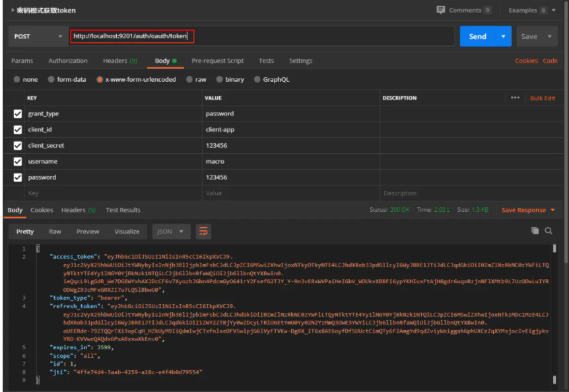
Task: Switch to Visualize response view
Action: click(x=127, y=232)
